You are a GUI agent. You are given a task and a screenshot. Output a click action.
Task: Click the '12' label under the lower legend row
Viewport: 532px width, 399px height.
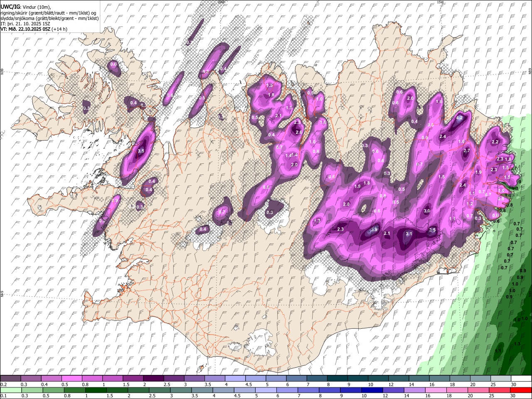click(388, 396)
